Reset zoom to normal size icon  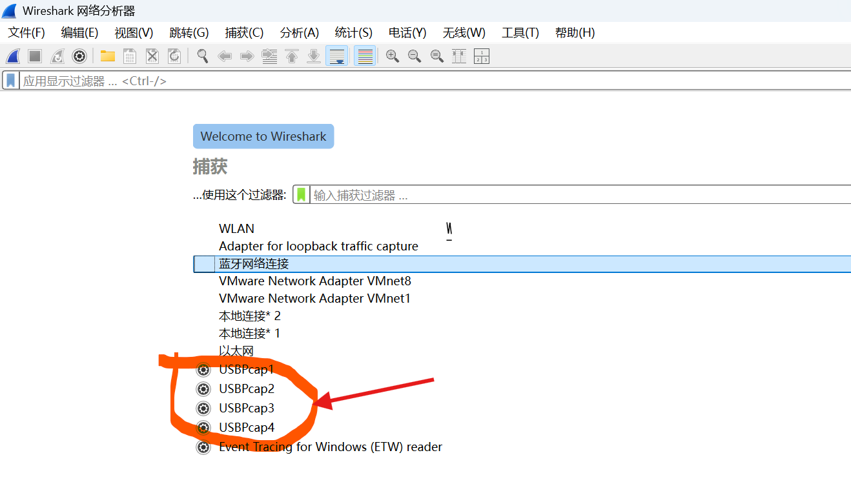tap(437, 56)
